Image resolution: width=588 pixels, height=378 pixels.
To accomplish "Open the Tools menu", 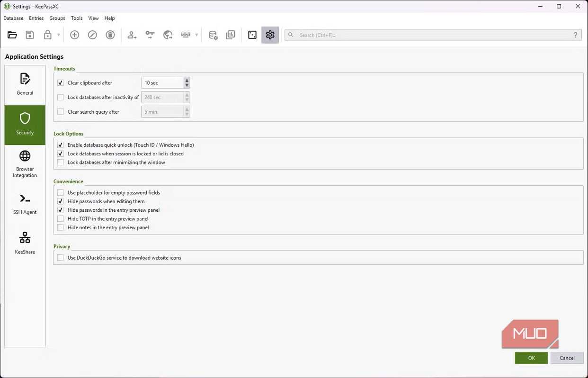I will 77,18.
